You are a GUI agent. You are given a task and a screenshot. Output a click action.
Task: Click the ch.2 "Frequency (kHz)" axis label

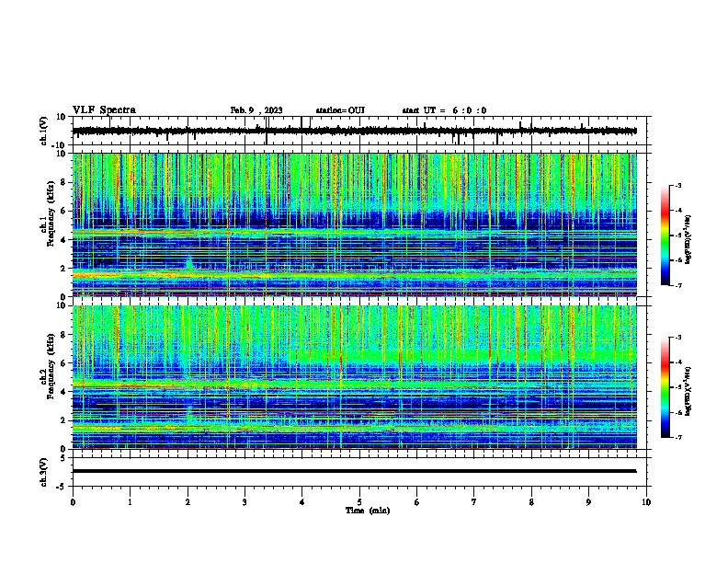click(51, 366)
